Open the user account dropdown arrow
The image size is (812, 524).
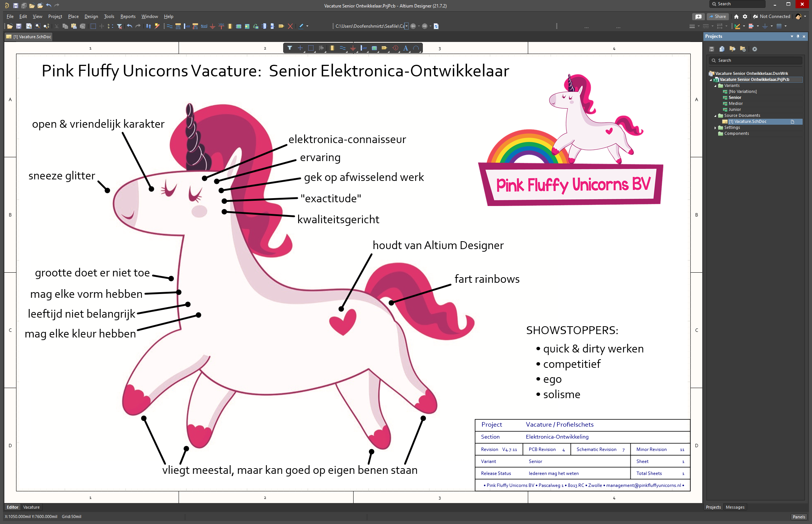tap(805, 16)
